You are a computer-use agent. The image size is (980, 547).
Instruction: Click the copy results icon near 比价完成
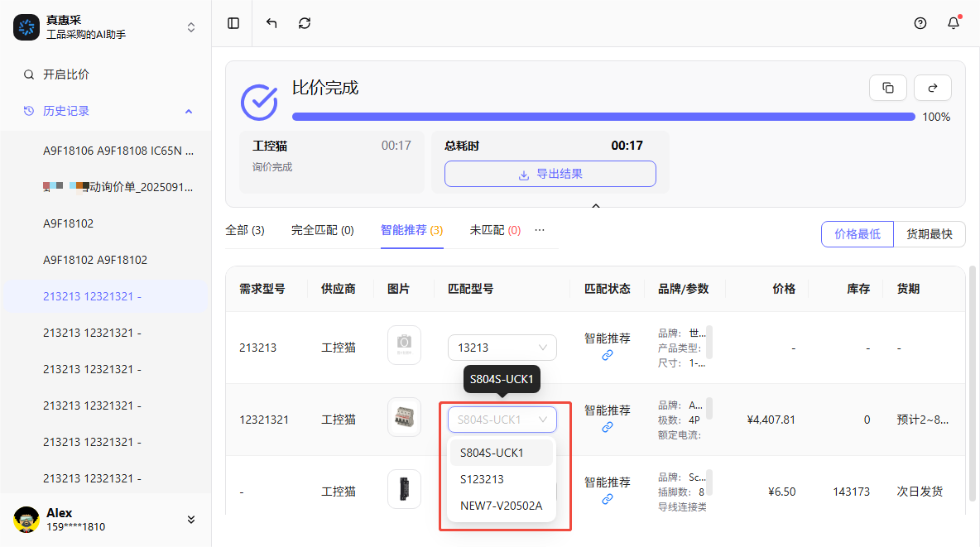(887, 87)
